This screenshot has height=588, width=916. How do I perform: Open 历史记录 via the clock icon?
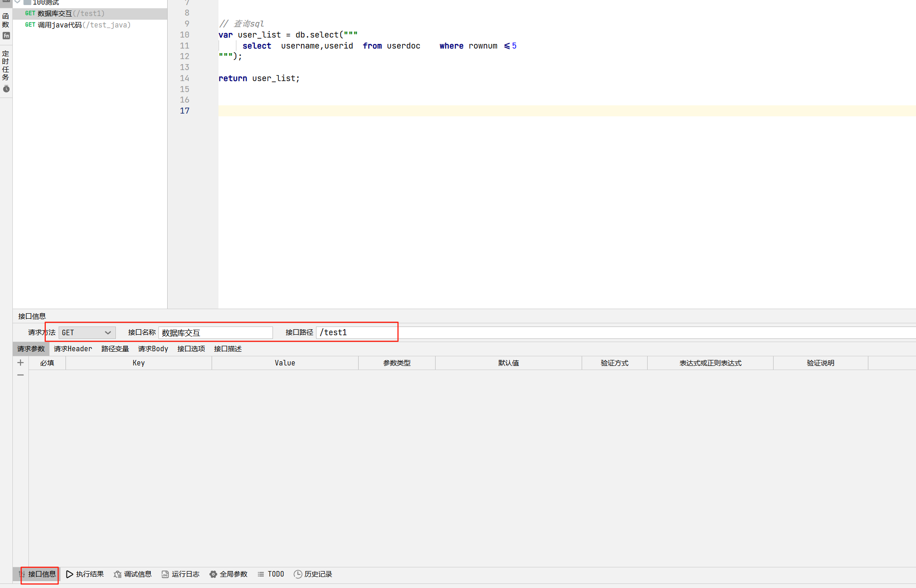point(297,574)
